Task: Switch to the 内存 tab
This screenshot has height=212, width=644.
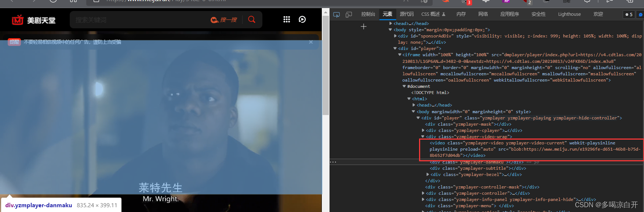Action: (x=461, y=14)
